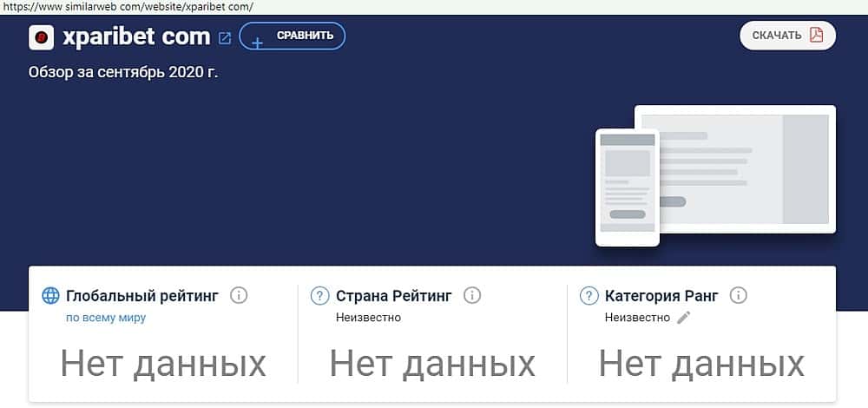868x408 pixels.
Task: Click question mark icon beside Страна Рейтинг
Action: click(x=320, y=296)
